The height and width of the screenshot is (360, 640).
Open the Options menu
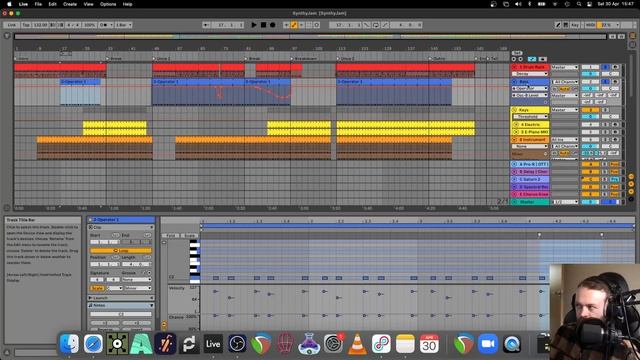click(108, 4)
